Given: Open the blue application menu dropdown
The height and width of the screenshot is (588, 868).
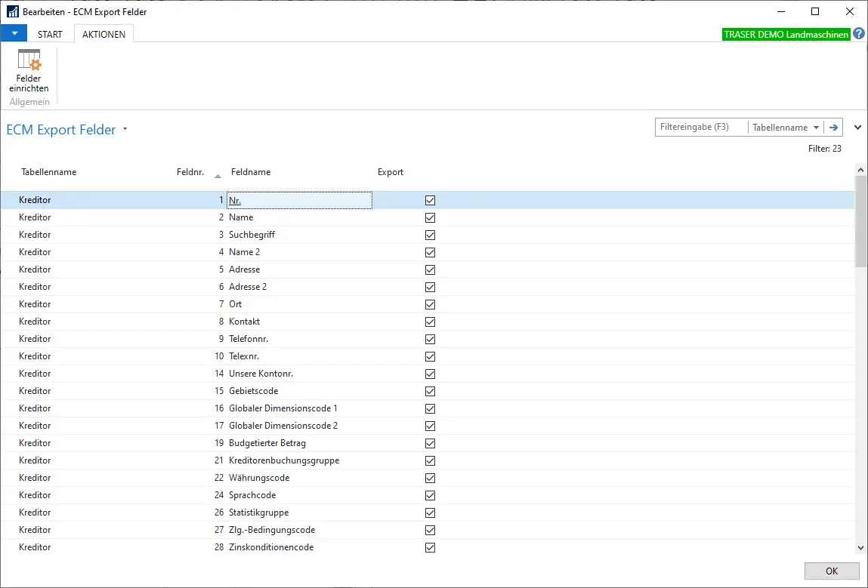Looking at the screenshot, I should coord(14,33).
